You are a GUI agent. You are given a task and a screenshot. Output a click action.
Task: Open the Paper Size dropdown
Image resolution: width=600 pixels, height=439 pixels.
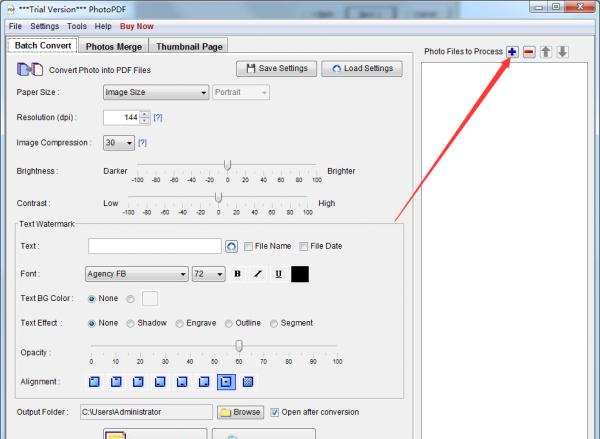tap(156, 92)
